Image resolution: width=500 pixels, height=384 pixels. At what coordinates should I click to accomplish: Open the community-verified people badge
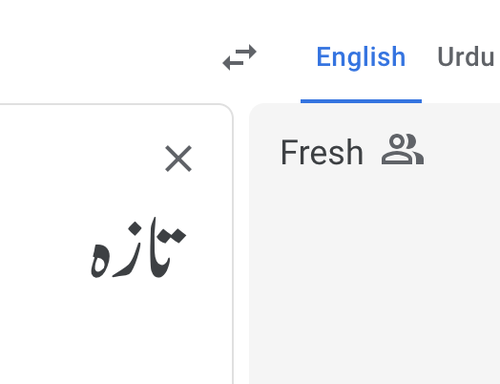[403, 149]
